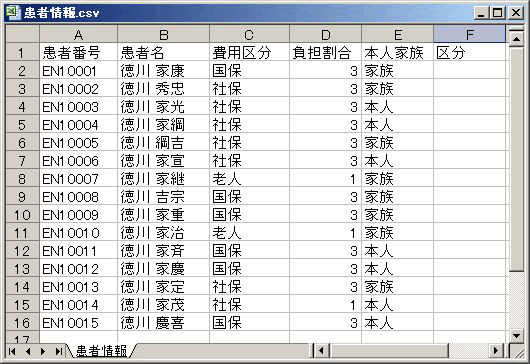The width and height of the screenshot is (530, 364).
Task: Select cell 徳川 慶喜
Action: point(164,322)
